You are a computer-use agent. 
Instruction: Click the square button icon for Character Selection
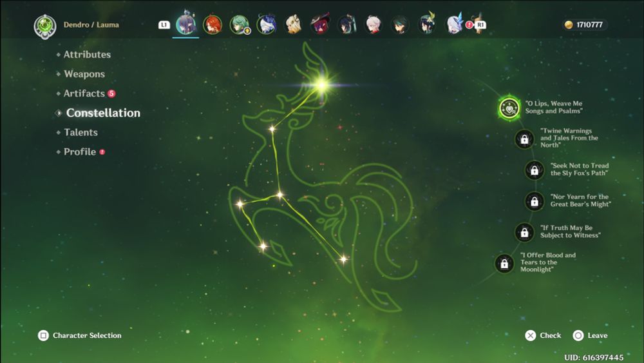click(43, 335)
